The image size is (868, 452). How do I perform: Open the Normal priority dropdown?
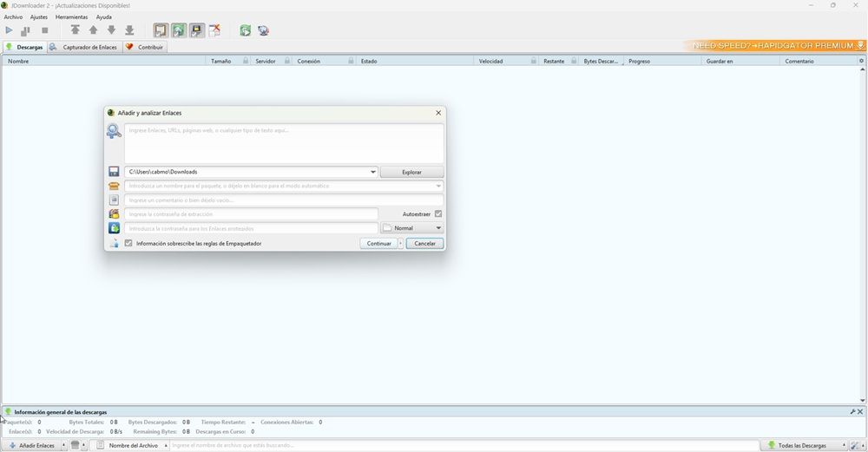point(411,228)
